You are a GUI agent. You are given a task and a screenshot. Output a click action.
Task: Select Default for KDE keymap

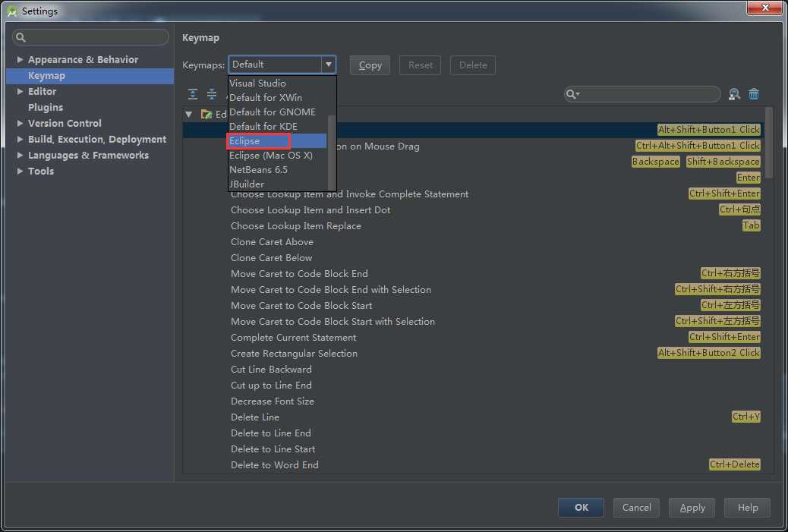click(x=277, y=127)
